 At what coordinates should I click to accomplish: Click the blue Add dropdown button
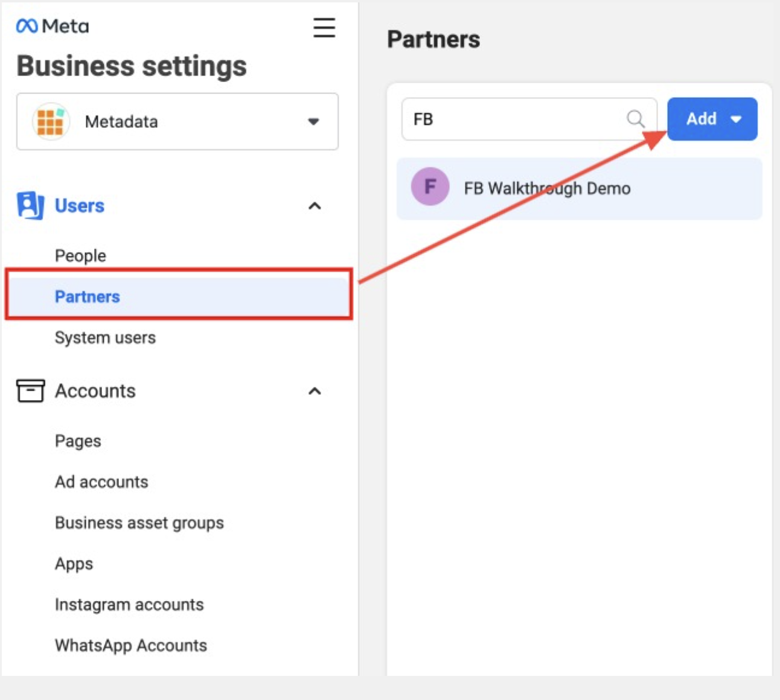[712, 119]
